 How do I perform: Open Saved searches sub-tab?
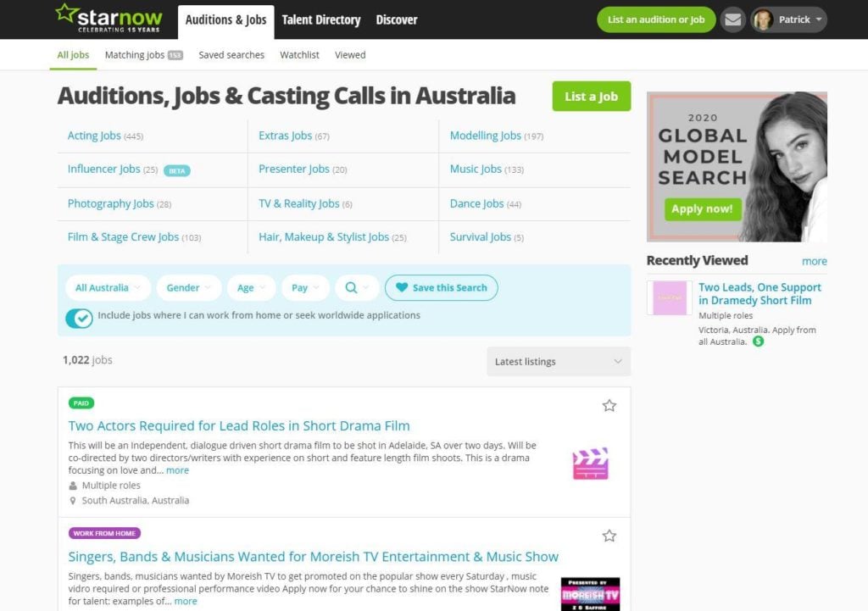(231, 55)
